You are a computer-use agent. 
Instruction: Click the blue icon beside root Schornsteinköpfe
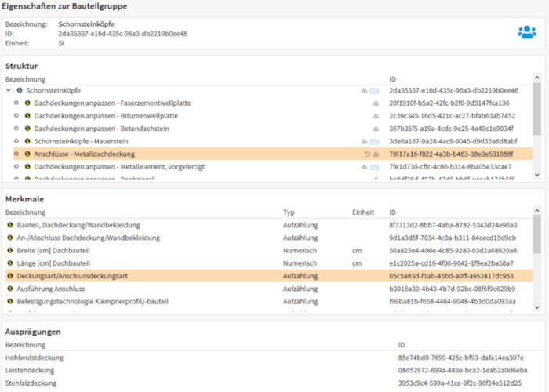pyautogui.click(x=20, y=90)
